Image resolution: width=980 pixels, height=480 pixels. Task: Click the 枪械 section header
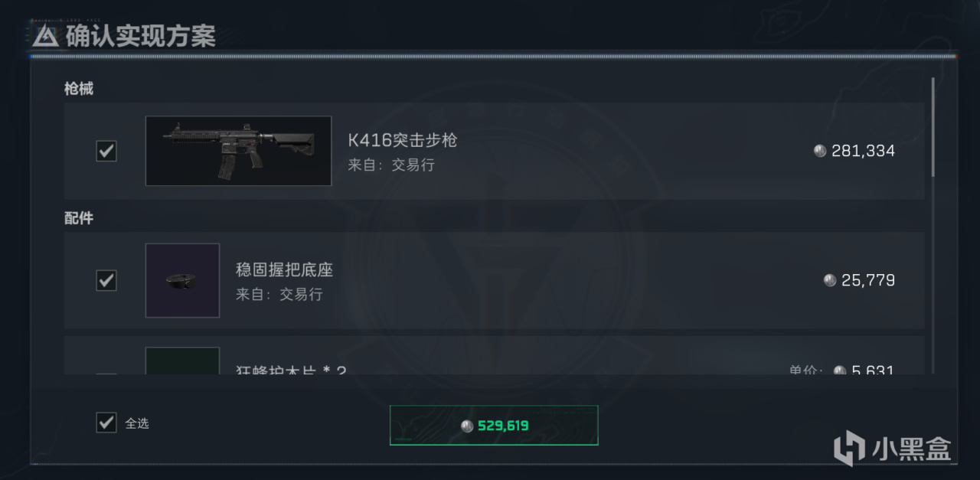coord(79,89)
